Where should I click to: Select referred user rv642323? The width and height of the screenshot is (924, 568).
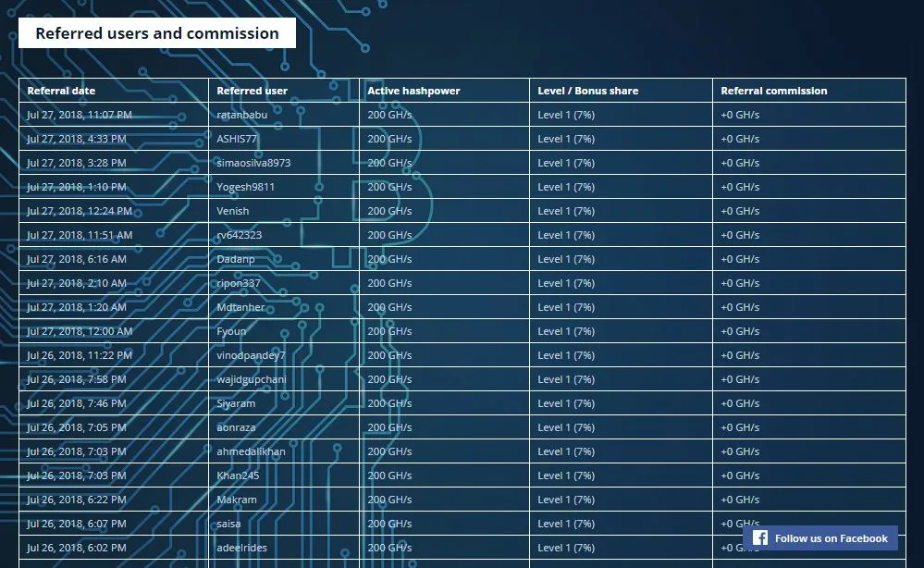click(x=240, y=235)
